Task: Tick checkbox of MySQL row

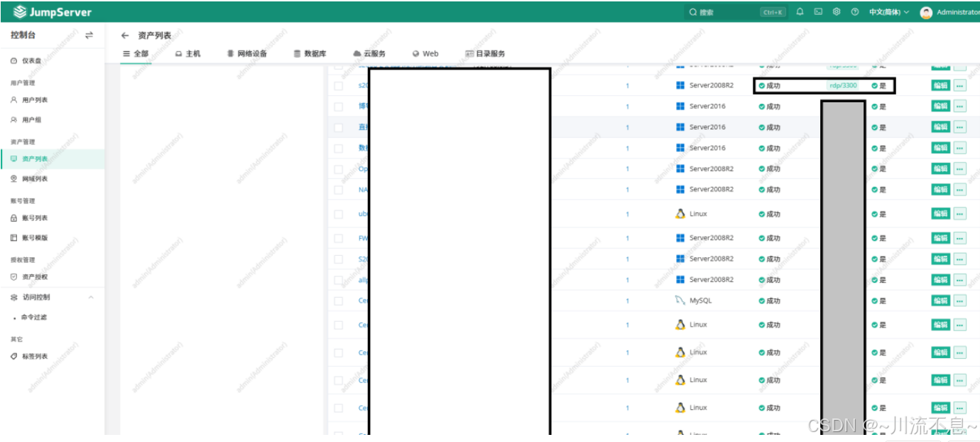Action: [339, 301]
